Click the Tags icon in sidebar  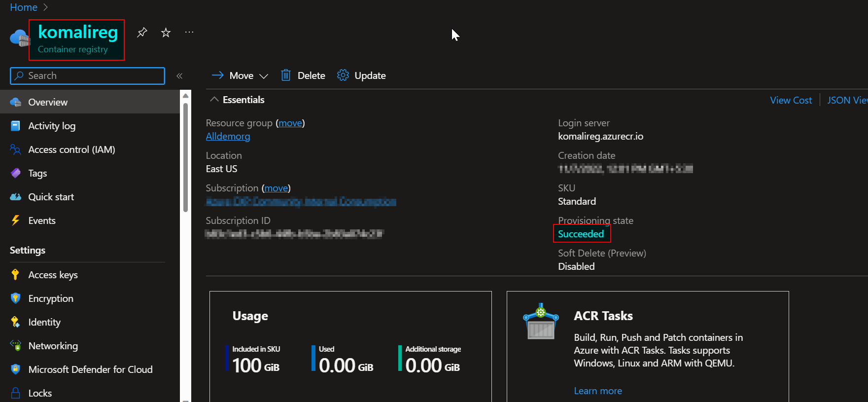coord(15,173)
